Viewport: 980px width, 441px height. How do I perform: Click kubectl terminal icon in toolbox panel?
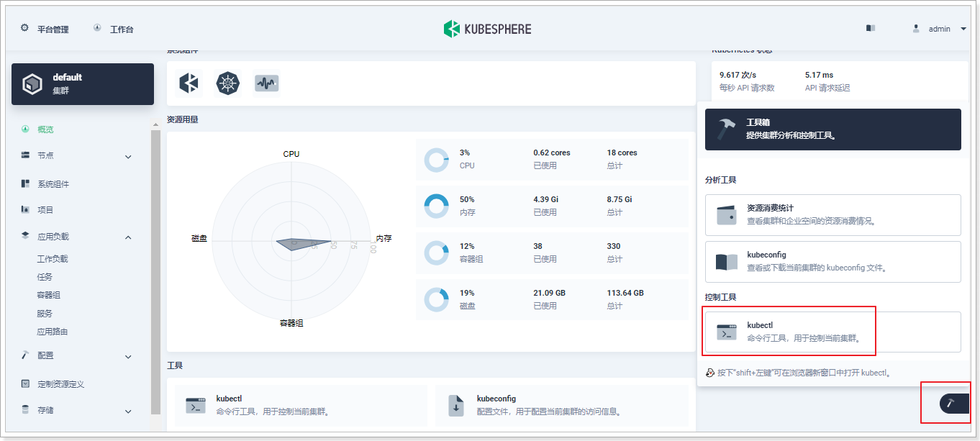pyautogui.click(x=727, y=332)
